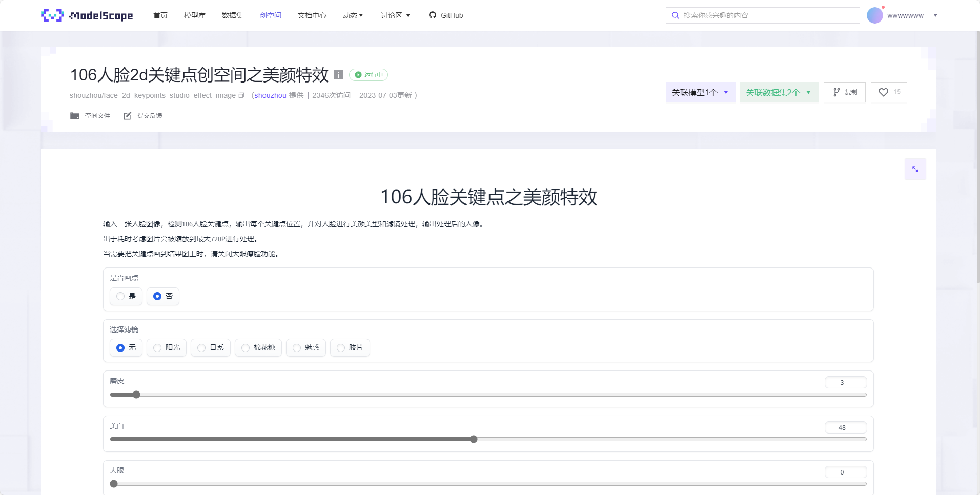Choose the 棉花糖 filter
This screenshot has width=980, height=495.
tap(258, 348)
